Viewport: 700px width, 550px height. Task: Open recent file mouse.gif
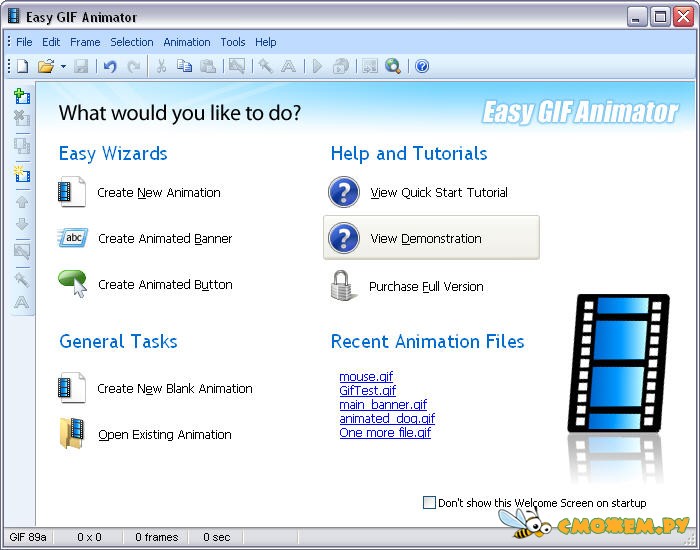click(366, 377)
